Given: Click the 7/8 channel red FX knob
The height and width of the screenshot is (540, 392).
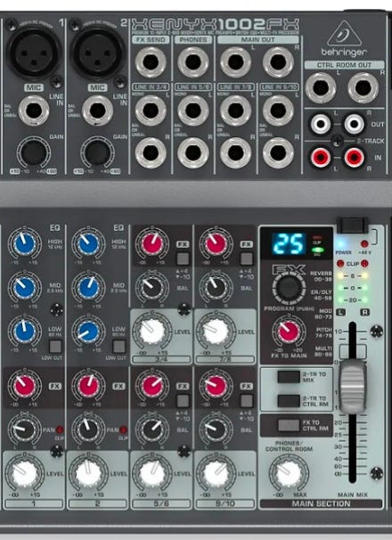Looking at the screenshot, I should tap(216, 244).
